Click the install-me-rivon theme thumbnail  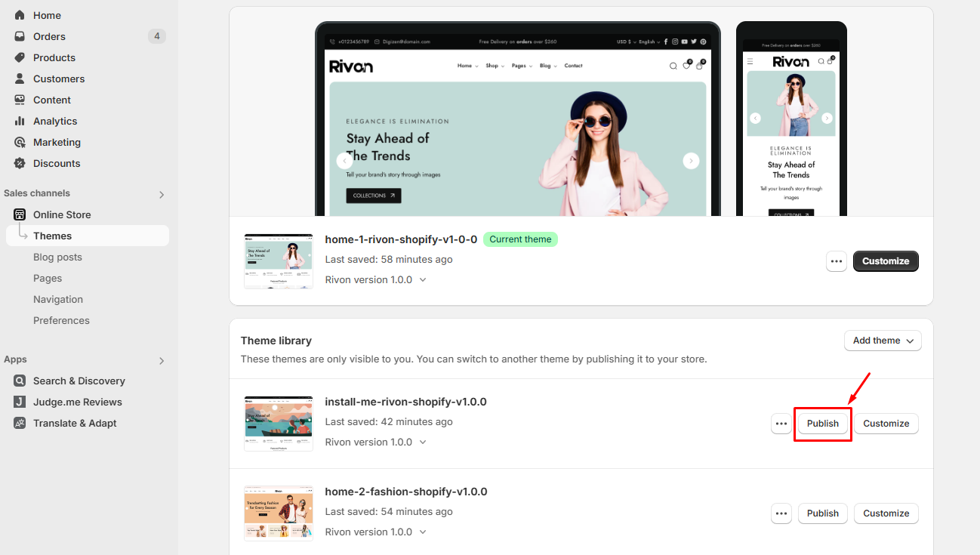point(279,424)
